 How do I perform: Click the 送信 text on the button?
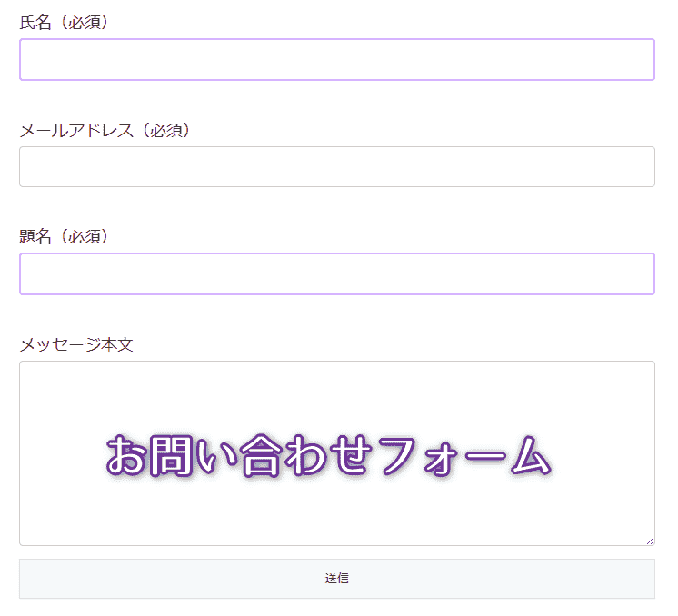[x=336, y=579]
